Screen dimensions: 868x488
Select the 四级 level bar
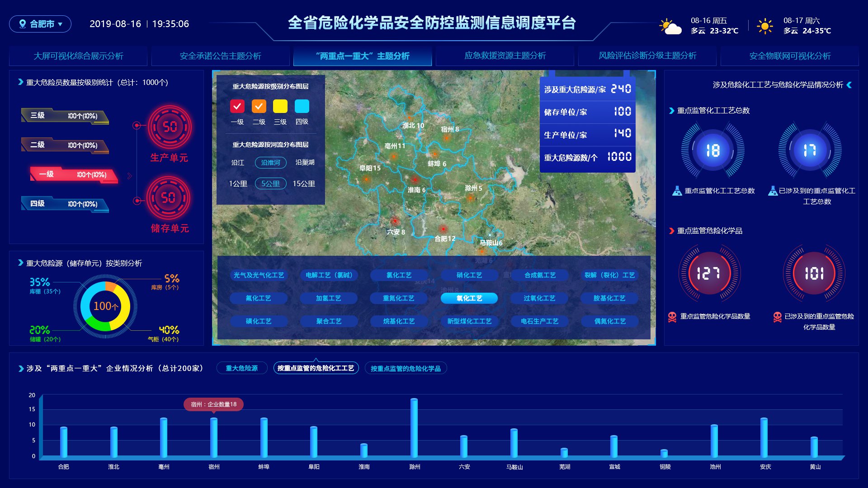pos(65,204)
